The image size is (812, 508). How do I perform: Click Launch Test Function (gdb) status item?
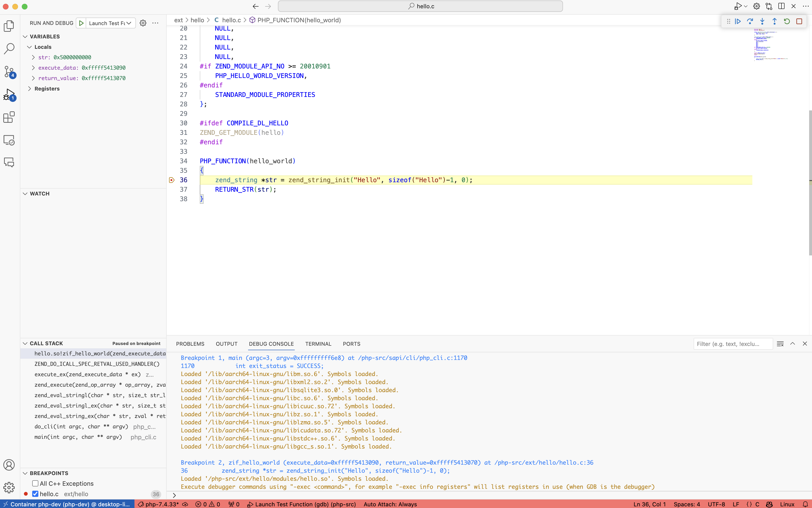point(301,504)
